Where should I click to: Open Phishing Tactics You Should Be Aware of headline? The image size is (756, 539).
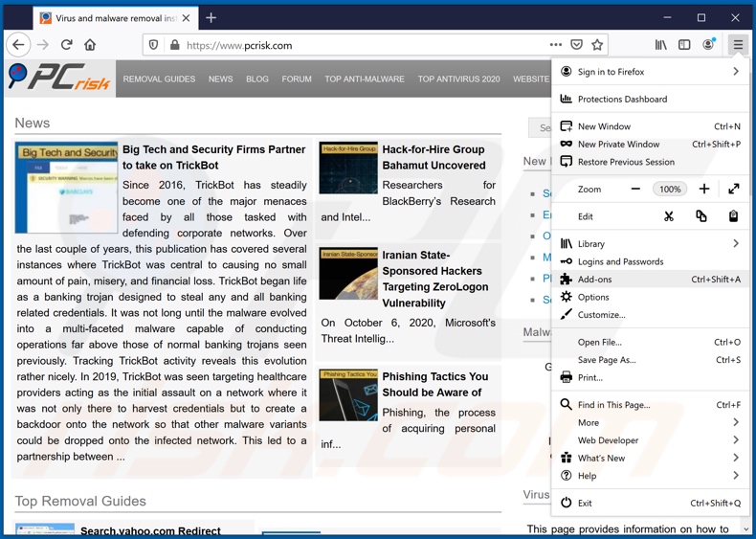(x=434, y=385)
